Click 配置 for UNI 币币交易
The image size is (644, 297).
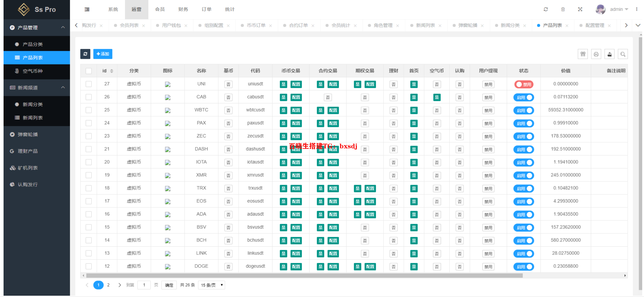click(296, 84)
